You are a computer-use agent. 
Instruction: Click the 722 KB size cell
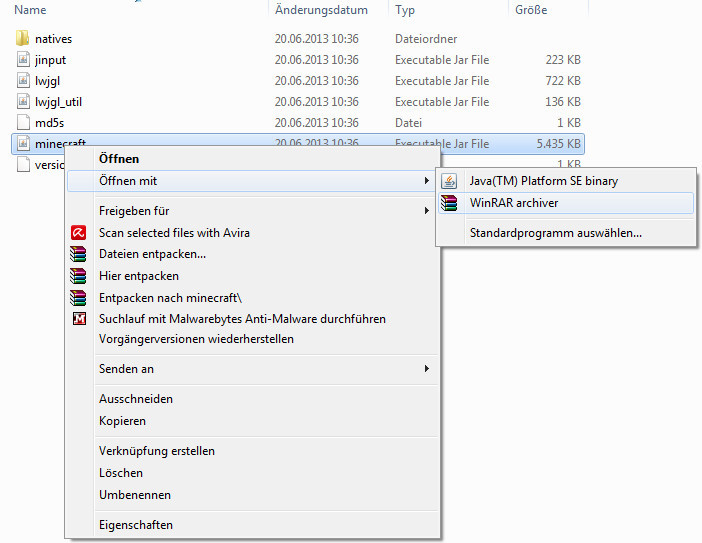[x=563, y=81]
